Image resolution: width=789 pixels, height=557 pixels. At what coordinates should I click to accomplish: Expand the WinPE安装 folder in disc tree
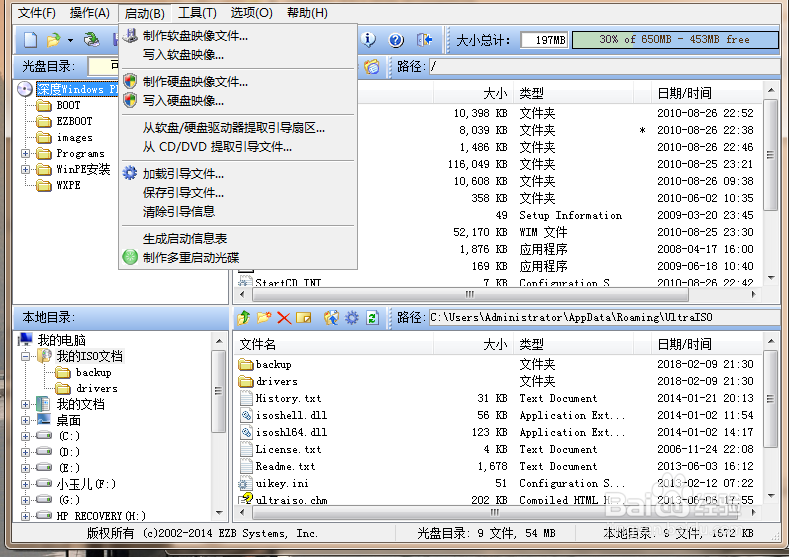pyautogui.click(x=25, y=170)
